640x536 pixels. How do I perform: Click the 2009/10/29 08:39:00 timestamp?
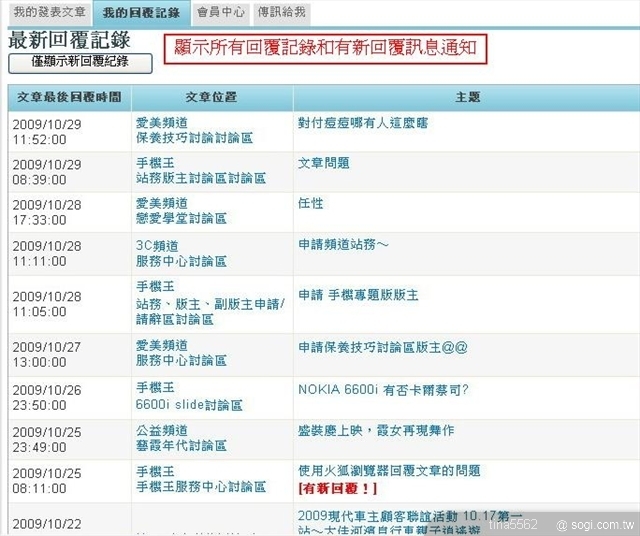47,172
